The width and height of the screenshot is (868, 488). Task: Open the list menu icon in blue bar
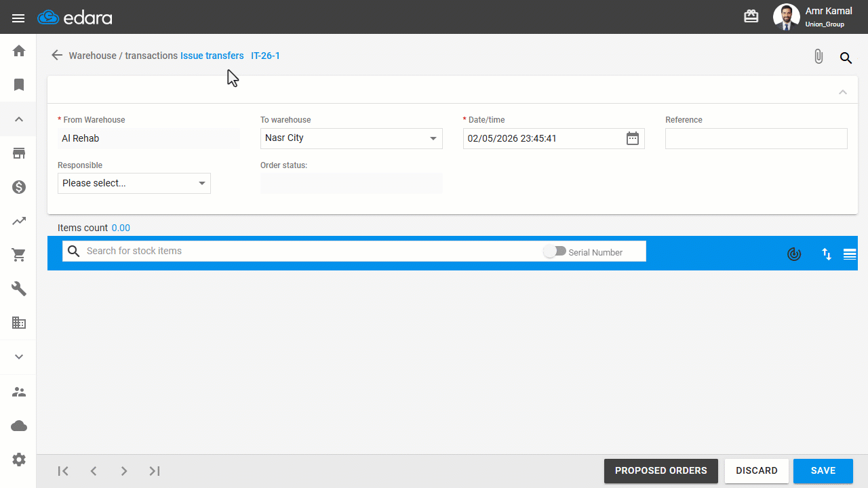[x=850, y=254]
